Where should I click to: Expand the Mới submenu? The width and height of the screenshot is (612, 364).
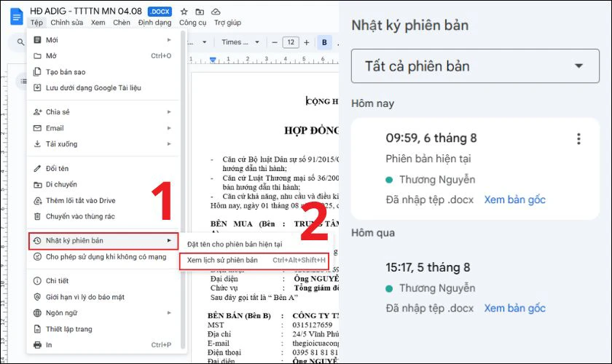[103, 40]
